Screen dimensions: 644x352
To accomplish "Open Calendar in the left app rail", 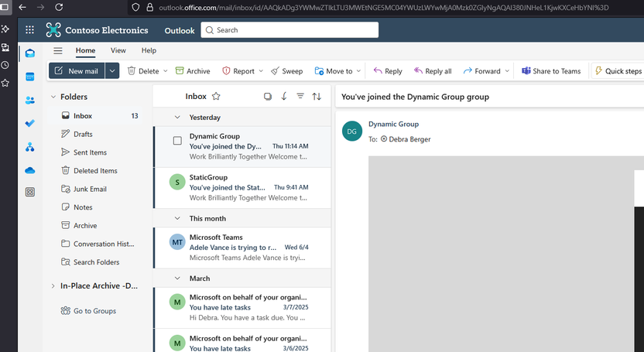I will 30,77.
